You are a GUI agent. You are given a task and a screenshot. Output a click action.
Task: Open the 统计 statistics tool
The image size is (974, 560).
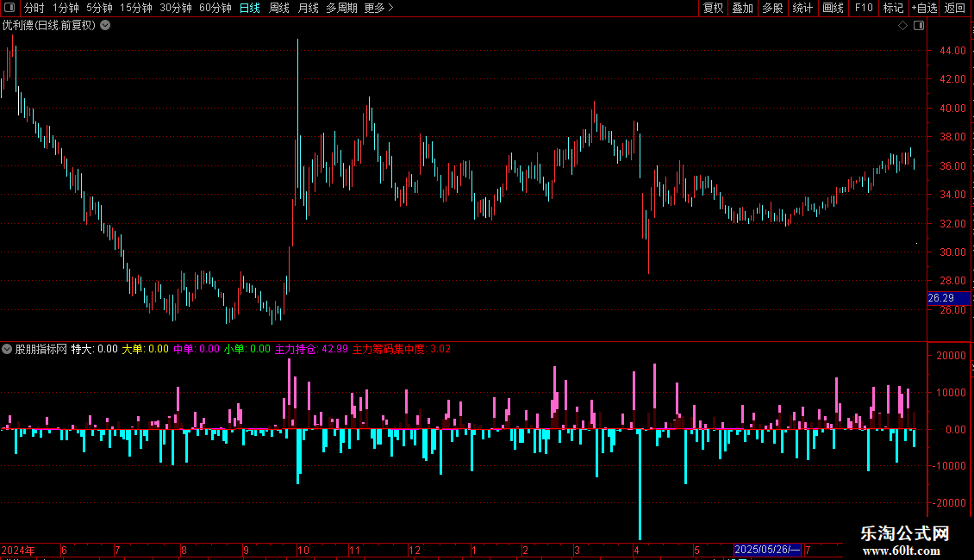tap(802, 8)
